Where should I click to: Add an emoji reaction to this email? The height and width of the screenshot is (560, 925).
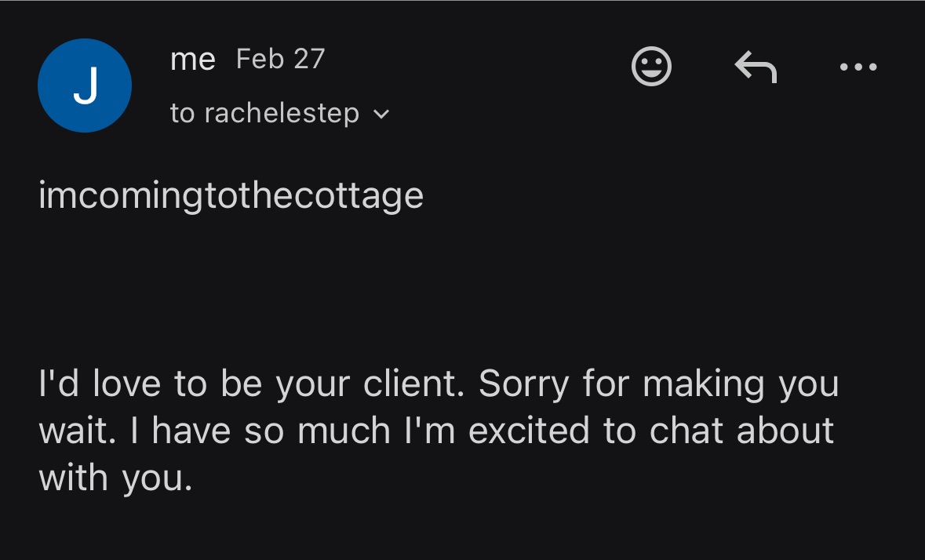651,67
